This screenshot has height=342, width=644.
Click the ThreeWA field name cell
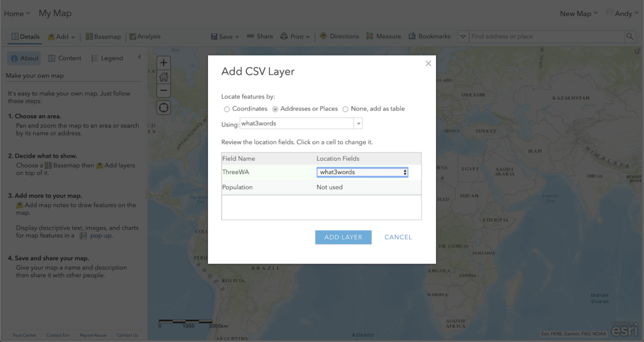(x=236, y=172)
